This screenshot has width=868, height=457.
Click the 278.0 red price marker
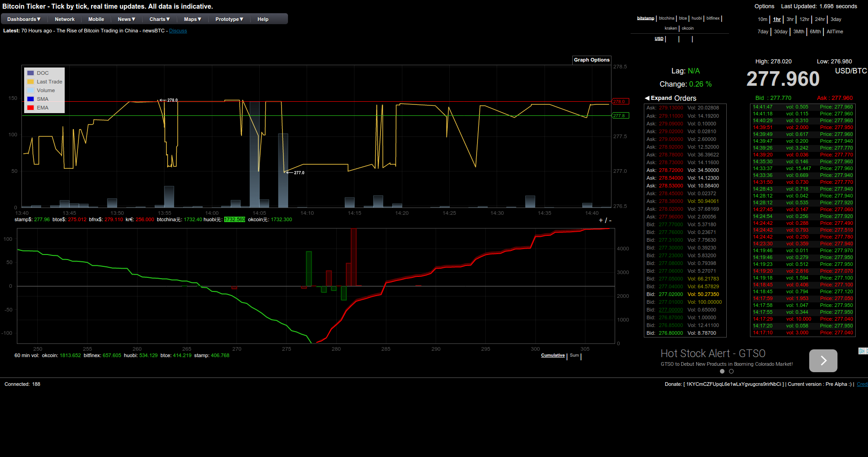621,101
